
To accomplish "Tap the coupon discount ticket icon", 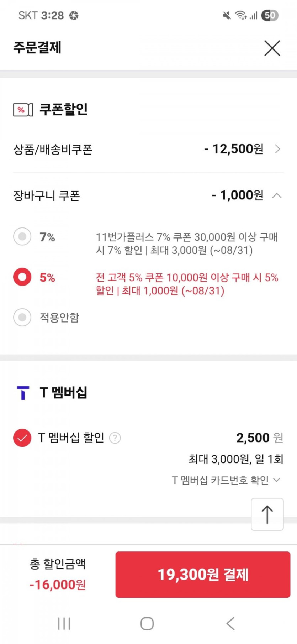I will [x=23, y=110].
